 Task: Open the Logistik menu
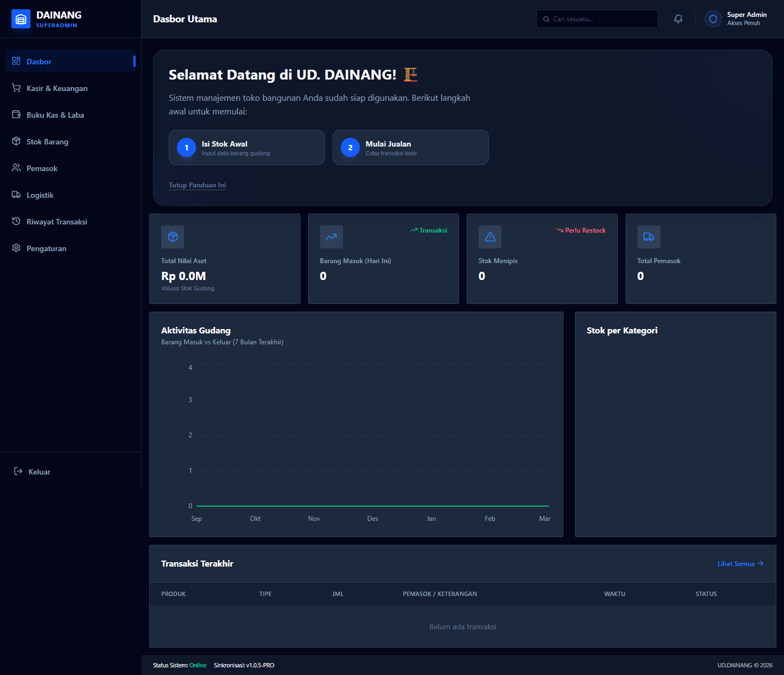click(71, 194)
